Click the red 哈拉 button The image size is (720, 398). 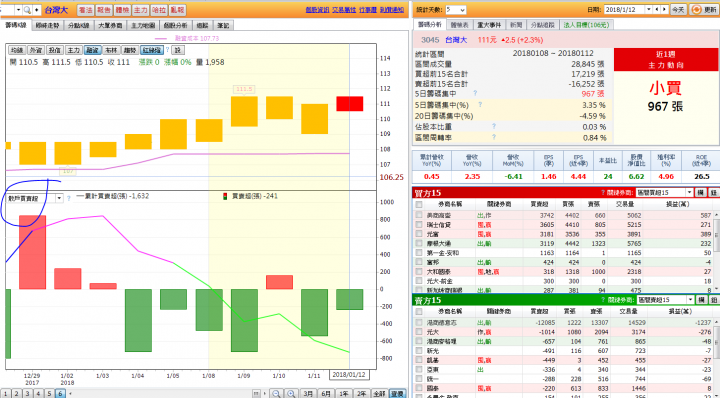(159, 10)
